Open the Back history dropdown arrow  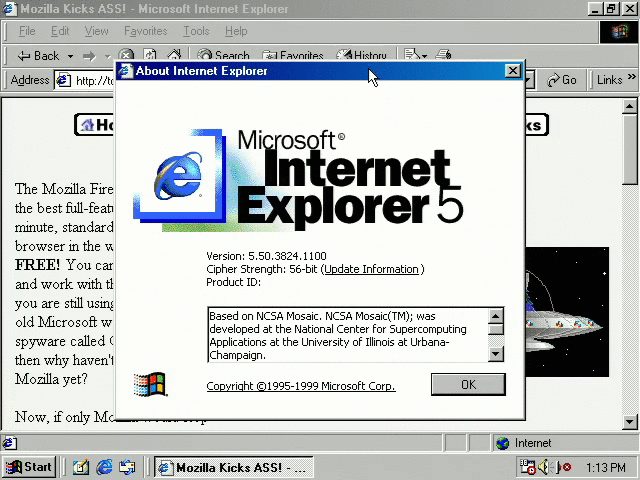70,56
